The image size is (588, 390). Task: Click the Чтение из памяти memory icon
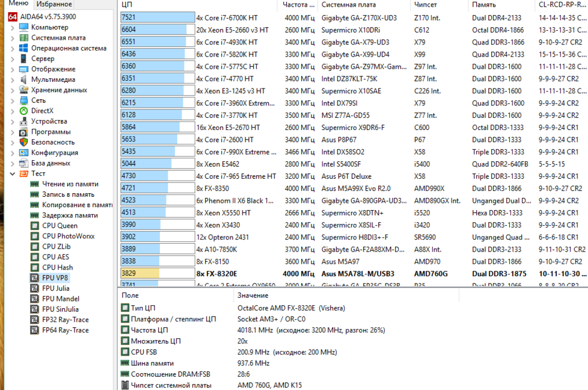click(35, 184)
